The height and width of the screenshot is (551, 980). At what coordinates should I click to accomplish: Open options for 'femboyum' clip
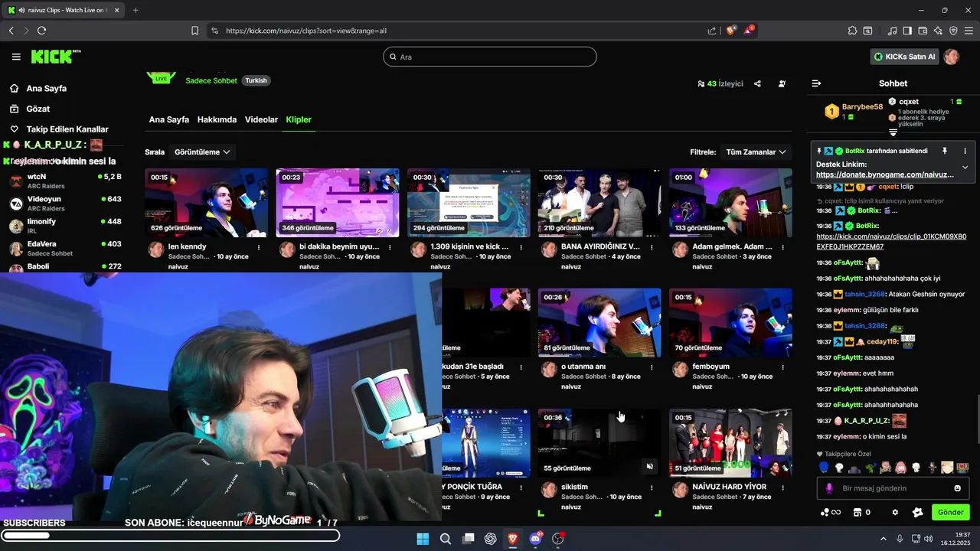point(782,367)
